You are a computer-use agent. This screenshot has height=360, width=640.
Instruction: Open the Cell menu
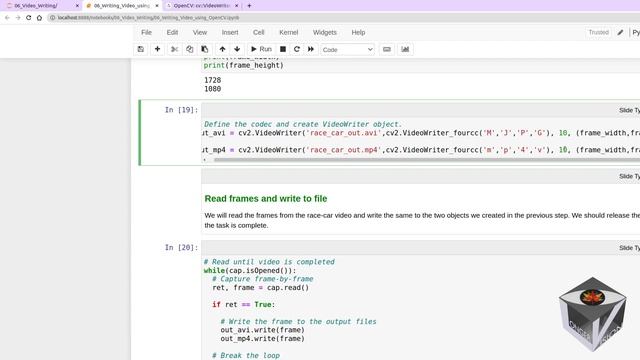coord(258,32)
